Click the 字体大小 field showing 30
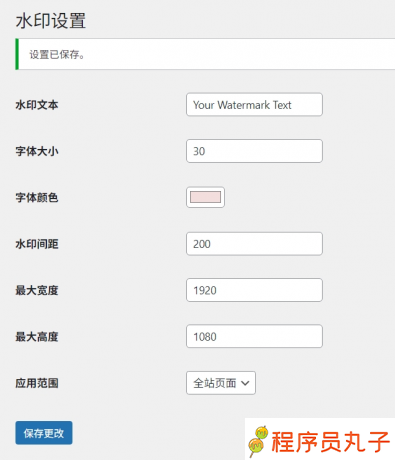 point(254,151)
